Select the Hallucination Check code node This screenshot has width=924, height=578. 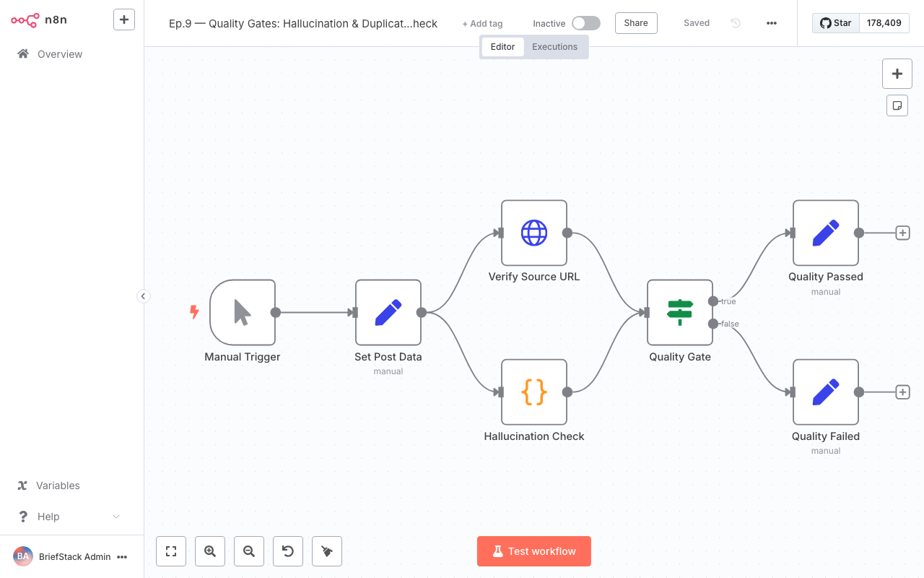pyautogui.click(x=533, y=392)
